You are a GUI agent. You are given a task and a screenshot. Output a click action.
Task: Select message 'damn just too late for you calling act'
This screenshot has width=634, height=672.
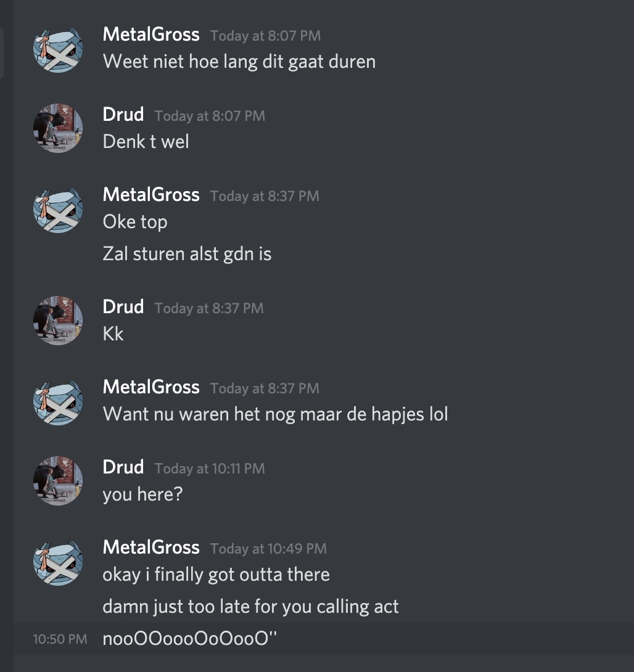251,607
